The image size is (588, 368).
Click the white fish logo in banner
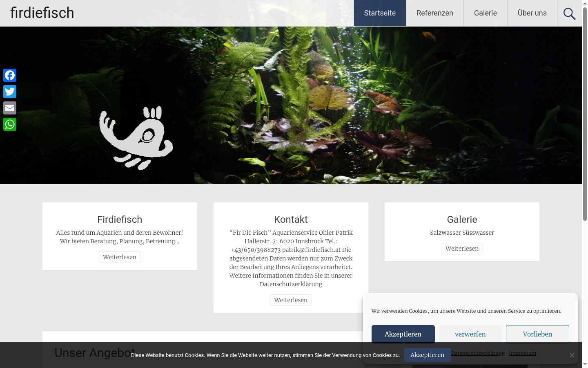coord(136,138)
